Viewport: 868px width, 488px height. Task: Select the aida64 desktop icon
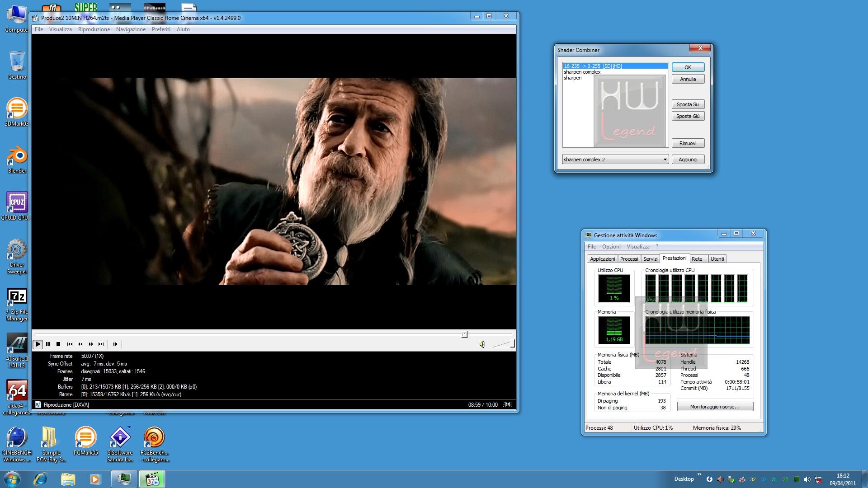coord(17,398)
